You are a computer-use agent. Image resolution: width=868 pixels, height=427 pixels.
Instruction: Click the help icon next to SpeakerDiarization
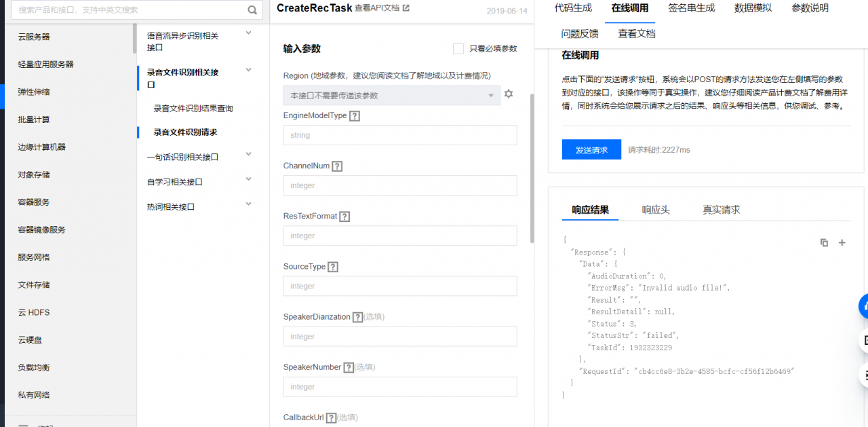tap(357, 316)
